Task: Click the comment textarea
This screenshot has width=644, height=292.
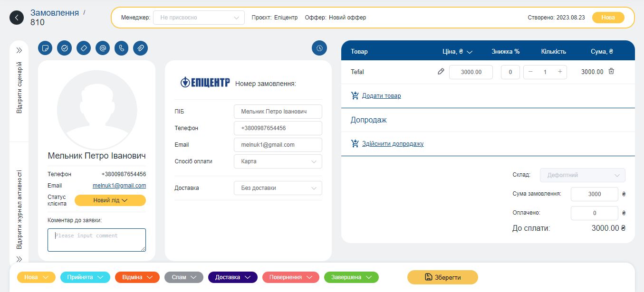Action: tap(96, 240)
